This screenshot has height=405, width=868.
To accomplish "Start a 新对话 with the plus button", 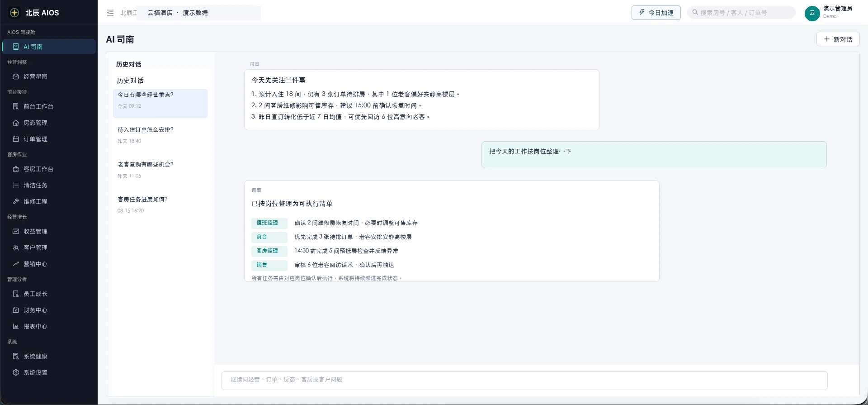I will (x=838, y=39).
